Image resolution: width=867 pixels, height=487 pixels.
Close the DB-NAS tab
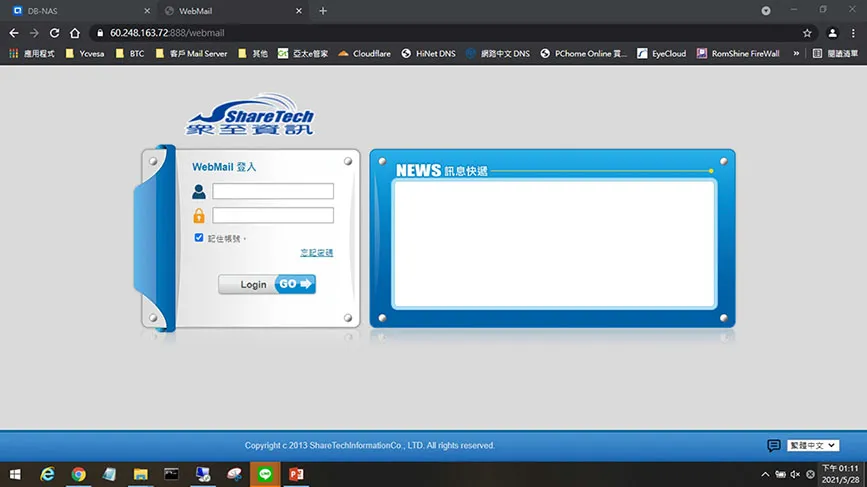tap(147, 11)
